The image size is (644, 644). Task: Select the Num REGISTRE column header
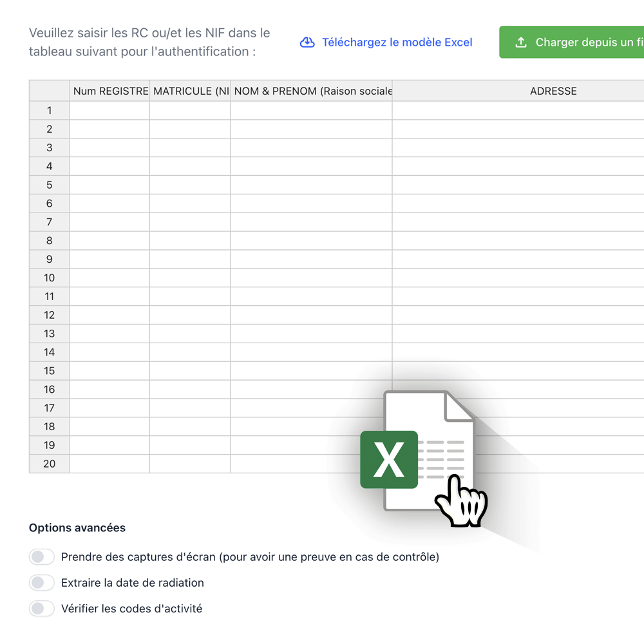(x=109, y=91)
